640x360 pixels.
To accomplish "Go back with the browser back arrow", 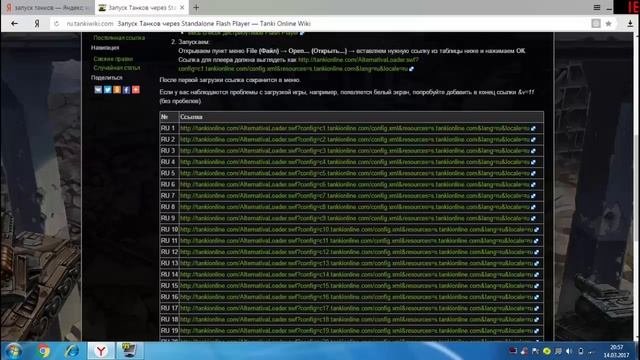I will click(14, 24).
